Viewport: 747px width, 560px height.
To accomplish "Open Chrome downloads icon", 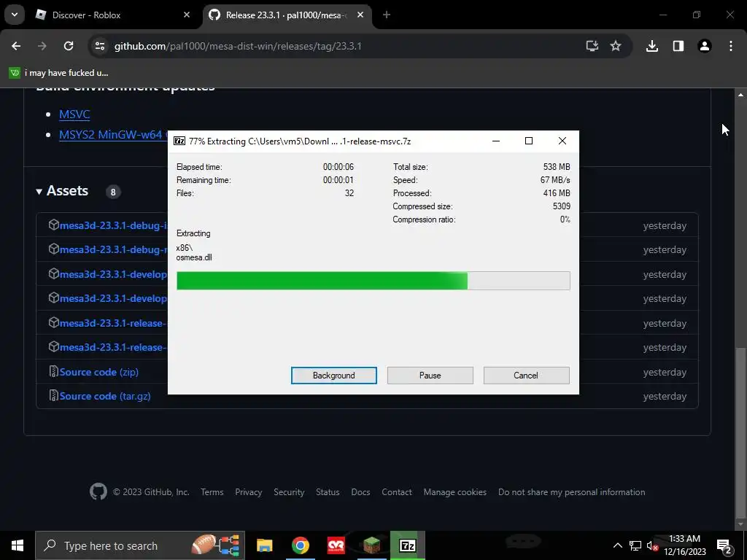I will click(652, 46).
